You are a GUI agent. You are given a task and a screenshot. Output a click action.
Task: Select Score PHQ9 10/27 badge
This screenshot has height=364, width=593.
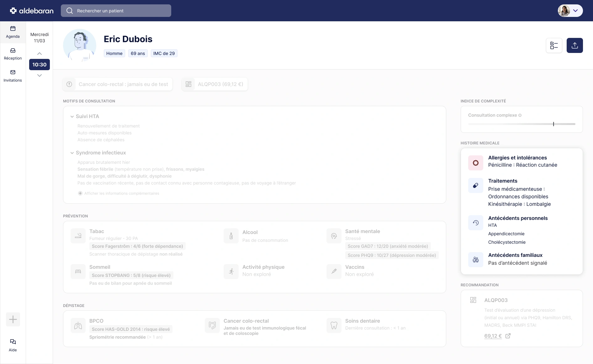[x=392, y=255]
